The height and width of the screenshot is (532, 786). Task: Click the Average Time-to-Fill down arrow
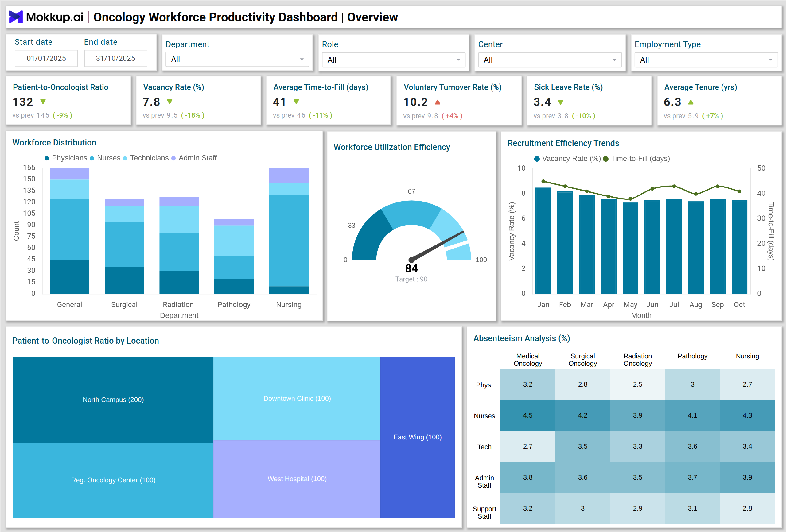296,102
